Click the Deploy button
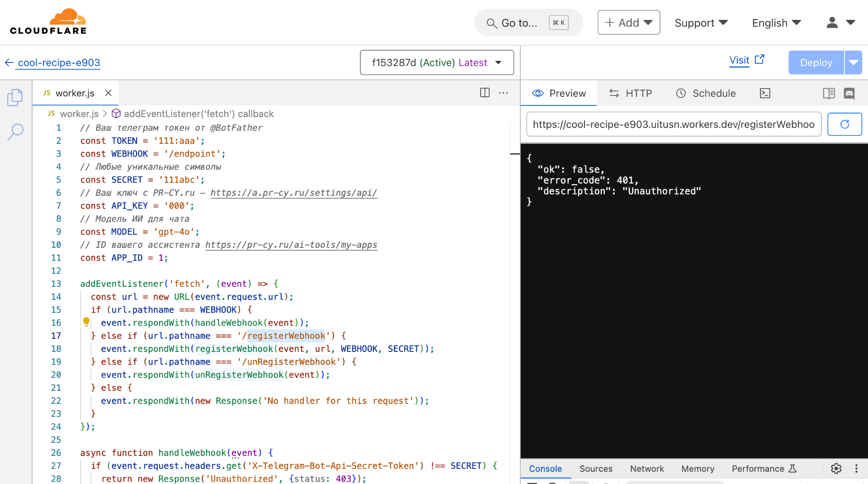 [816, 62]
